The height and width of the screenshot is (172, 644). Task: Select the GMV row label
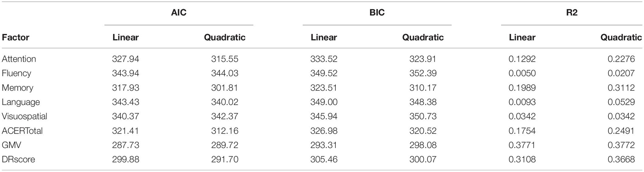pos(12,145)
